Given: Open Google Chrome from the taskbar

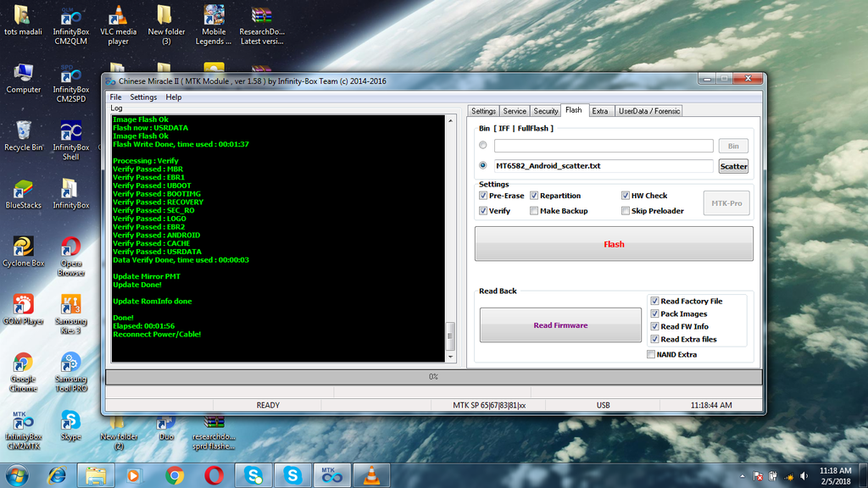Looking at the screenshot, I should (175, 475).
